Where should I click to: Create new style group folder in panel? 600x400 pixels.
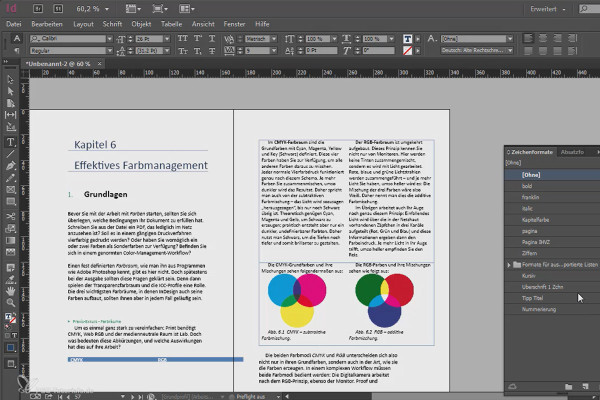pos(569,387)
